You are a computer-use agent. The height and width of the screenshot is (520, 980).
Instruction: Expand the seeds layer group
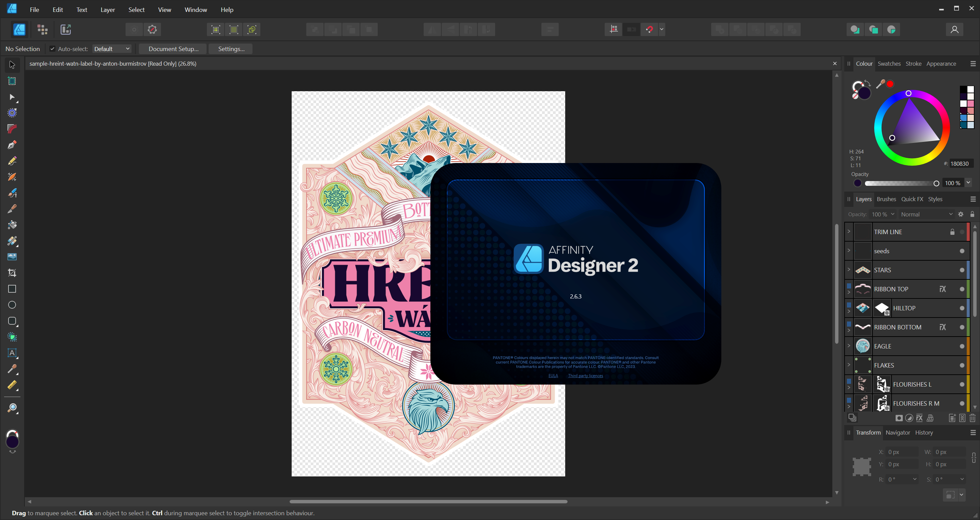849,251
